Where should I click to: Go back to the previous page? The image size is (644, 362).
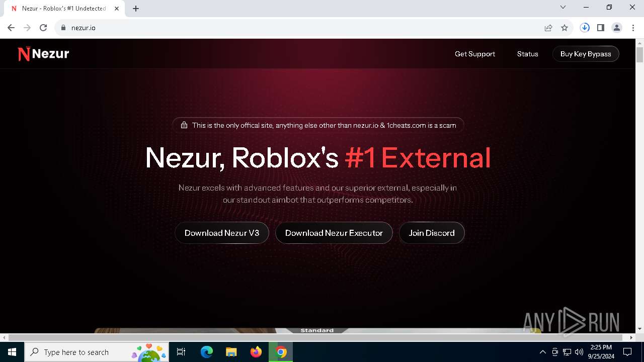tap(11, 28)
